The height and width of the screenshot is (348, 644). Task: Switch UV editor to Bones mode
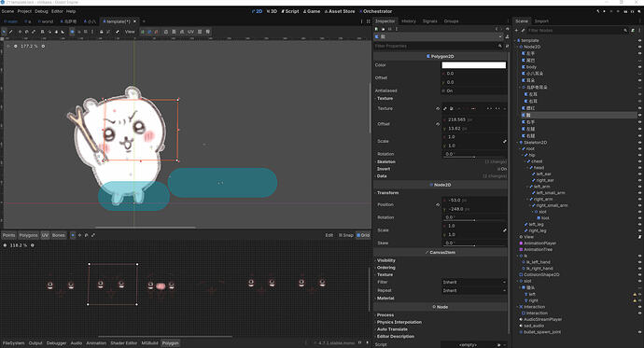(58, 235)
